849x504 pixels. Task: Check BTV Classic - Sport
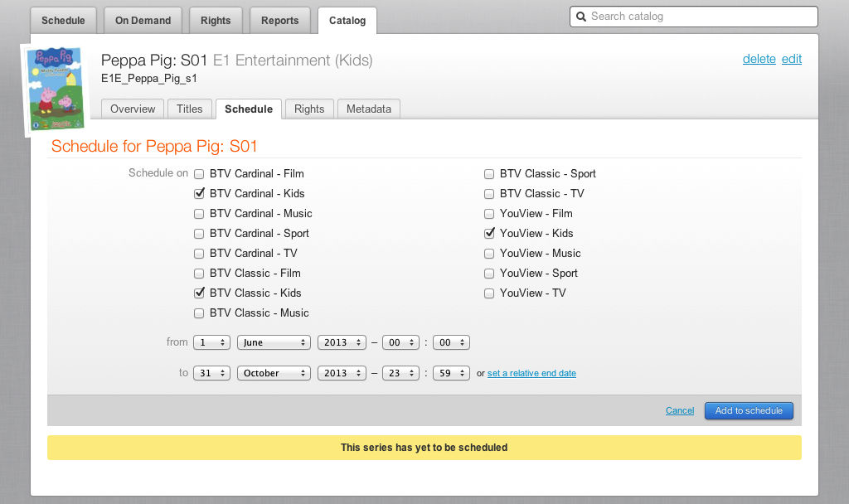(x=489, y=174)
